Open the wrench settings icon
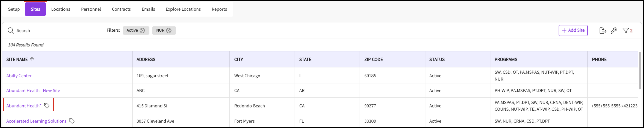Screen dimensions: 644x128 (x=614, y=30)
